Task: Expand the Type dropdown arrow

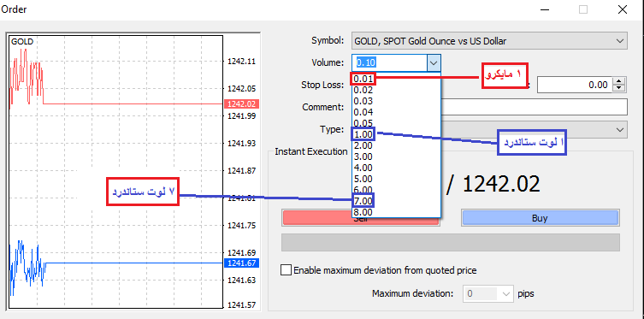Action: [620, 130]
